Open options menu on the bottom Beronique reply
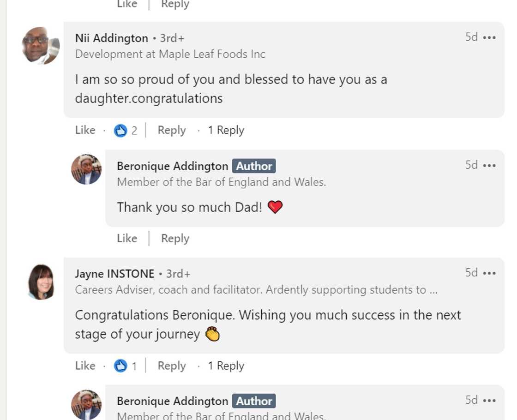 click(489, 400)
